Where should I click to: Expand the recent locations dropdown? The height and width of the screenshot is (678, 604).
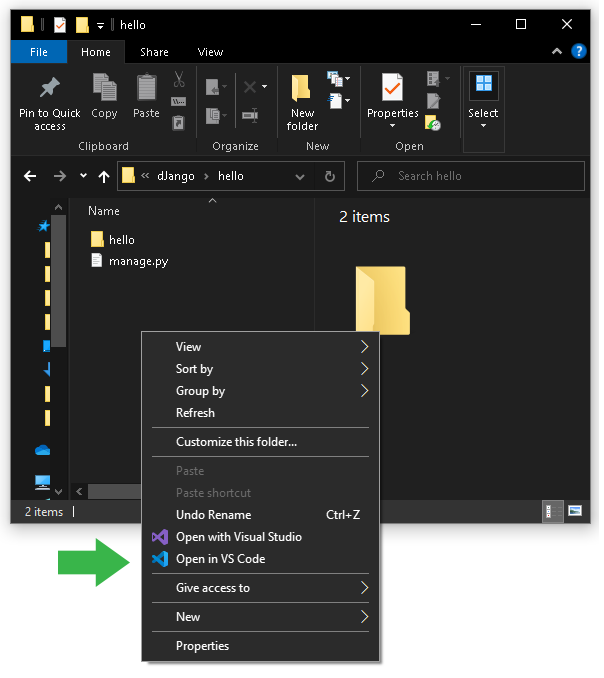tap(84, 177)
